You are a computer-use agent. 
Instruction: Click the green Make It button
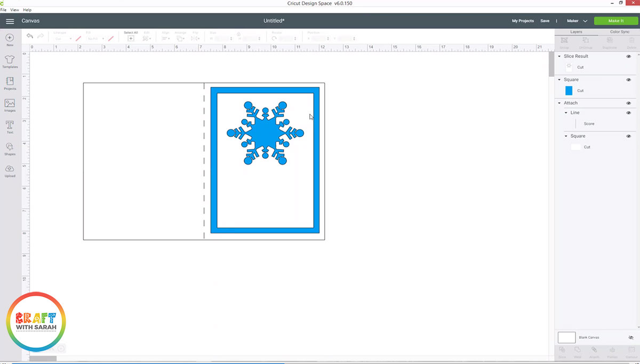615,20
